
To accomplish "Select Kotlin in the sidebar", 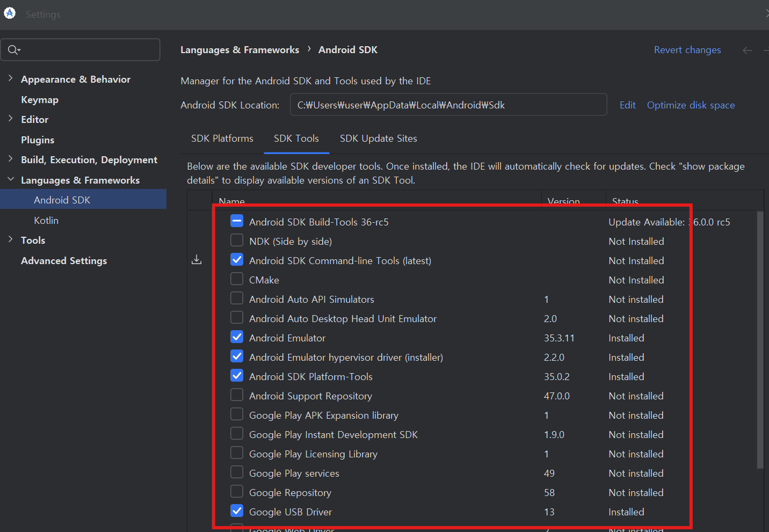I will coord(46,221).
